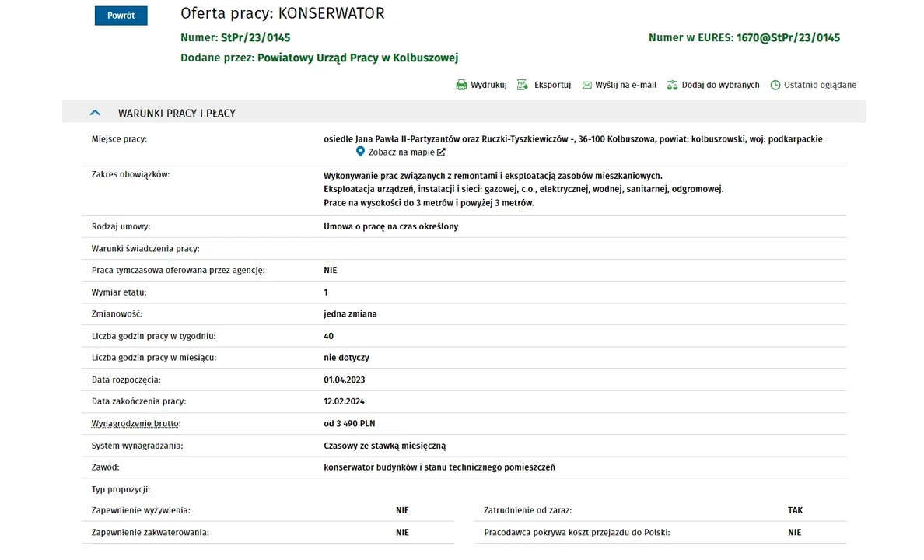Screen dimensions: 924x560
Task: Click the Typ propozycji label
Action: [121, 489]
